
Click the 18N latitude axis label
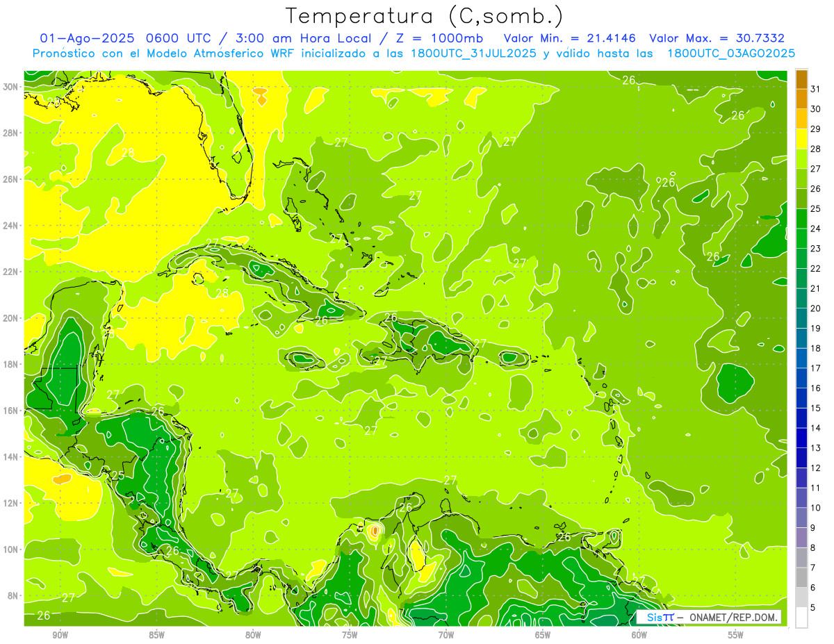(x=11, y=364)
